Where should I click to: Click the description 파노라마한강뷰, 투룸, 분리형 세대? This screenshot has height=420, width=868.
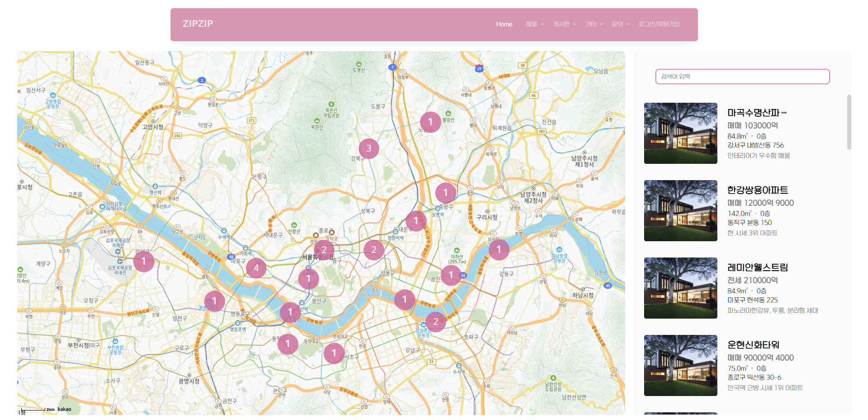click(773, 310)
